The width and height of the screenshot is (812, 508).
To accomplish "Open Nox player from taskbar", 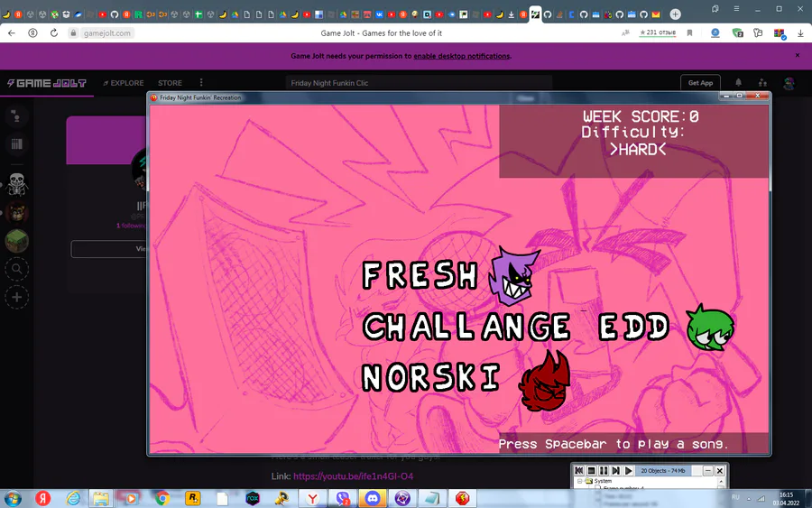I will (x=253, y=498).
